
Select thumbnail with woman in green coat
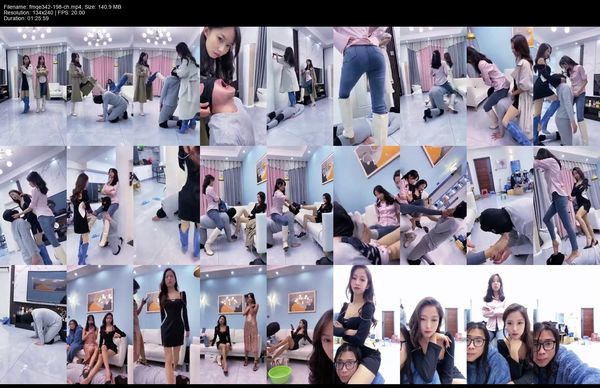click(100, 86)
